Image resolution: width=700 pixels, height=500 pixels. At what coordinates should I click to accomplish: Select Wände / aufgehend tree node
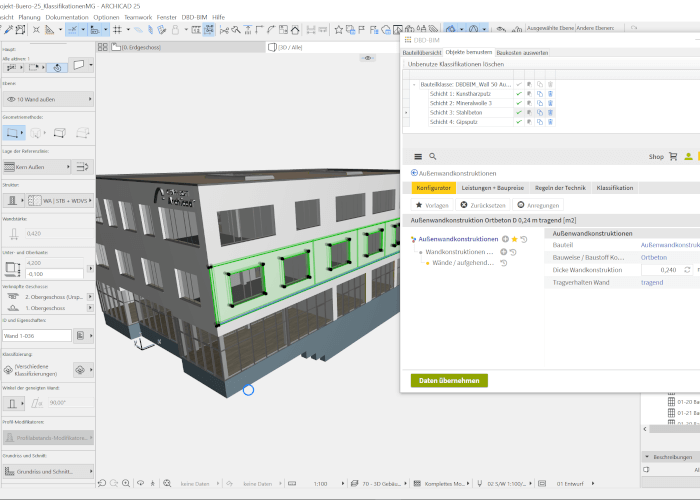point(463,263)
